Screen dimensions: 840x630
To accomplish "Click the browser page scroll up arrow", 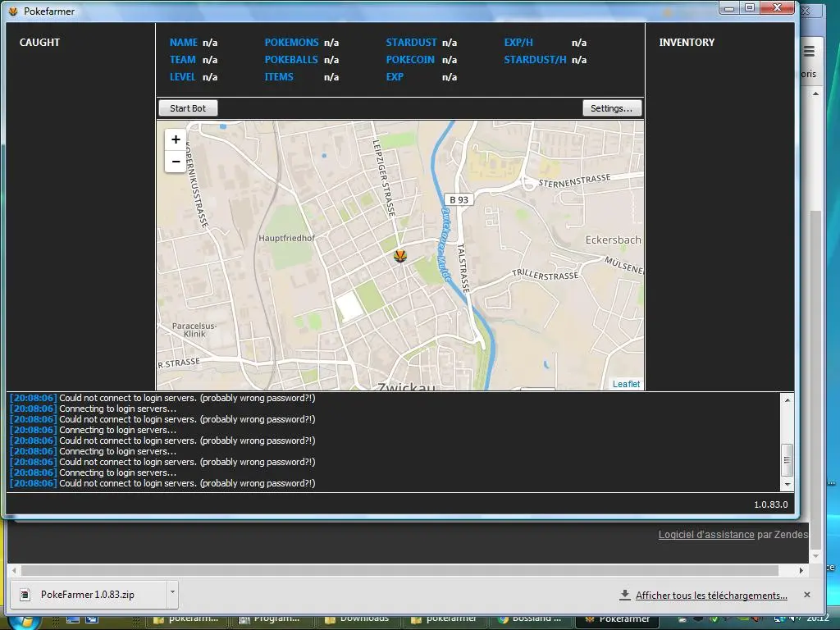I will coord(815,94).
